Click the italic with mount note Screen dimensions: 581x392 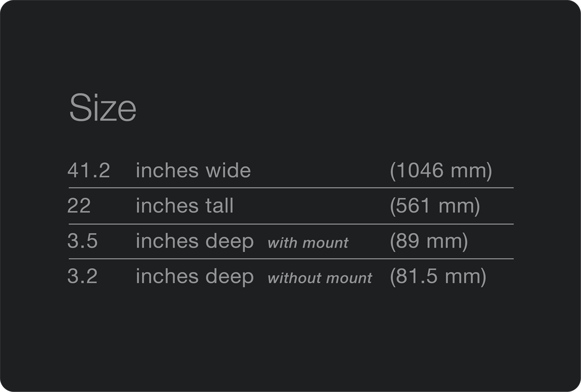(308, 243)
